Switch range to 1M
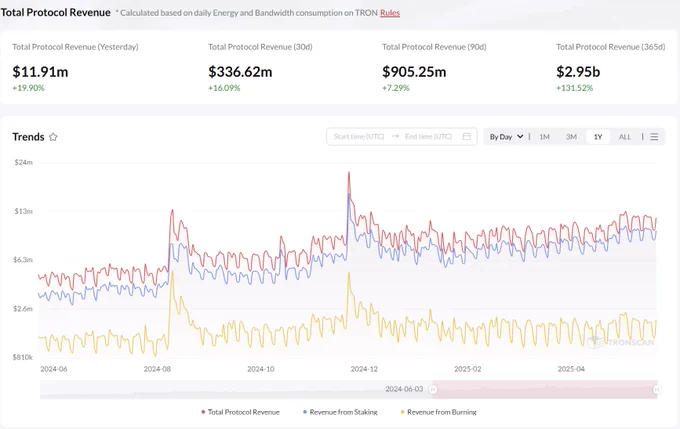This screenshot has width=680, height=429. pyautogui.click(x=544, y=137)
